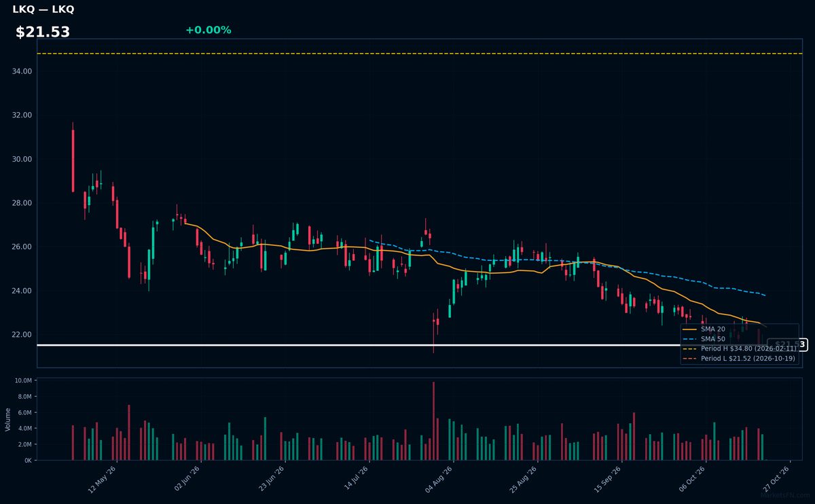Click the 4.0M volume axis label
This screenshot has width=815, height=504.
pos(24,429)
